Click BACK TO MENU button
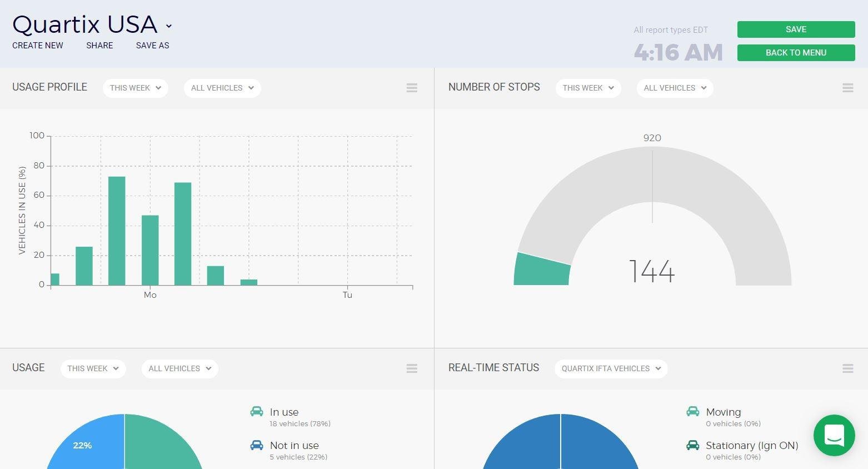 pos(796,53)
